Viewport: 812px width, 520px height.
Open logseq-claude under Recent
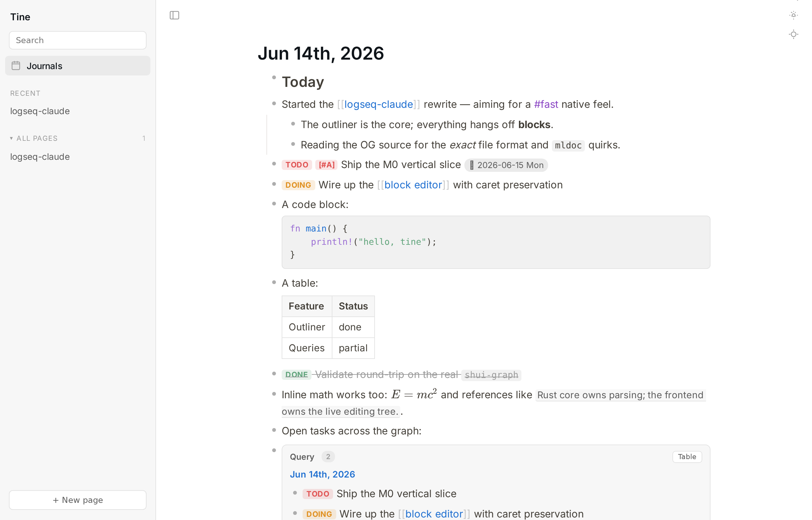[40, 111]
